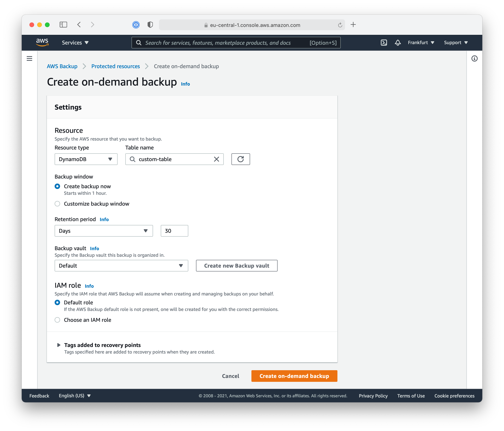This screenshot has height=431, width=504.
Task: Click the magnifier icon in Table name field
Action: pyautogui.click(x=132, y=159)
